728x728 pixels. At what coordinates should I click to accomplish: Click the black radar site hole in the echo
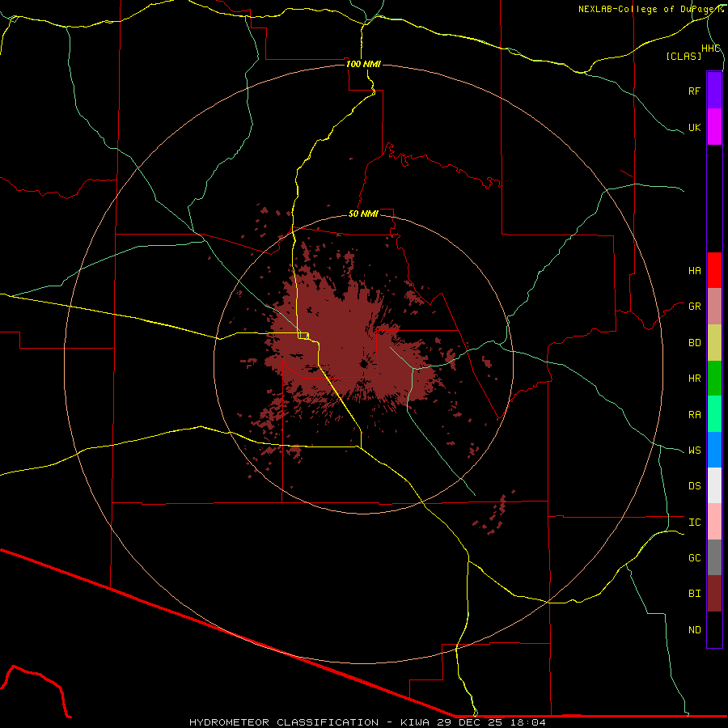coord(363,364)
